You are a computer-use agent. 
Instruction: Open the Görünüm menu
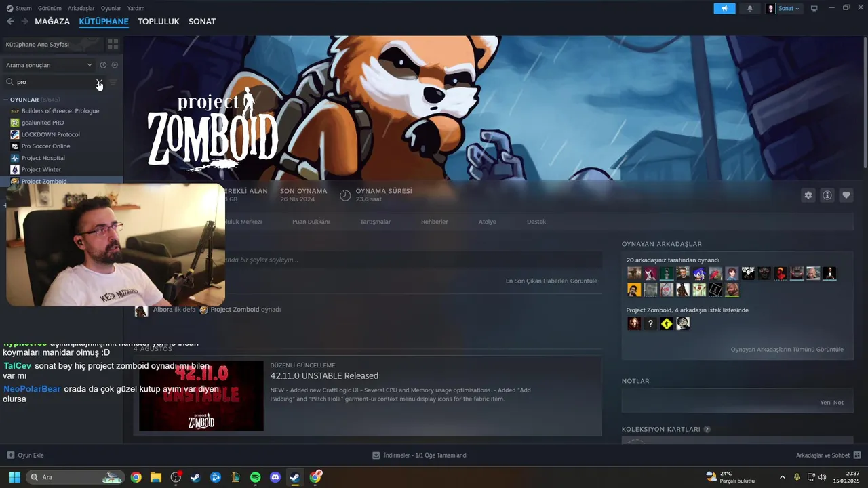click(x=50, y=9)
